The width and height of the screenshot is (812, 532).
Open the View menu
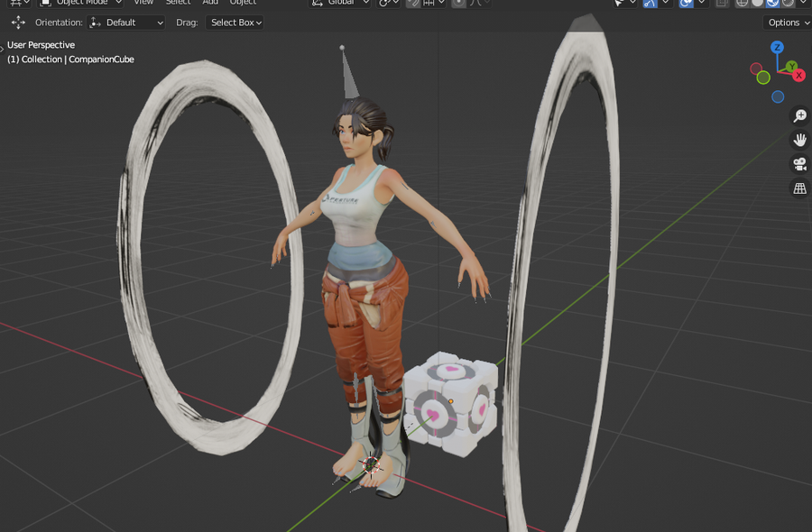click(143, 3)
